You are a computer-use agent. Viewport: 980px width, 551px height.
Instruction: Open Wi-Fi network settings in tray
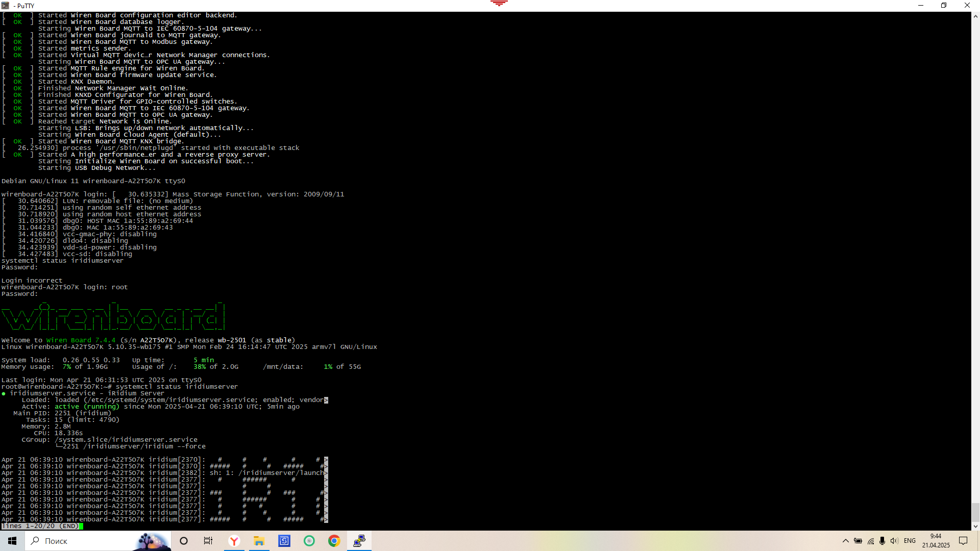click(871, 541)
